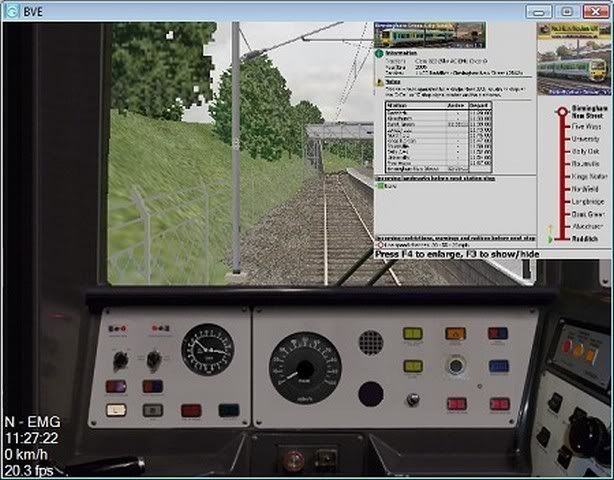The width and height of the screenshot is (614, 480).
Task: Flip the switch beside the red round button below desk
Action: coord(326,458)
